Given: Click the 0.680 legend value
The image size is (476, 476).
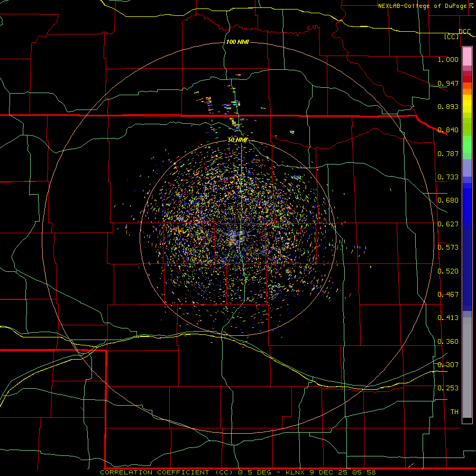Looking at the screenshot, I should click(448, 200).
